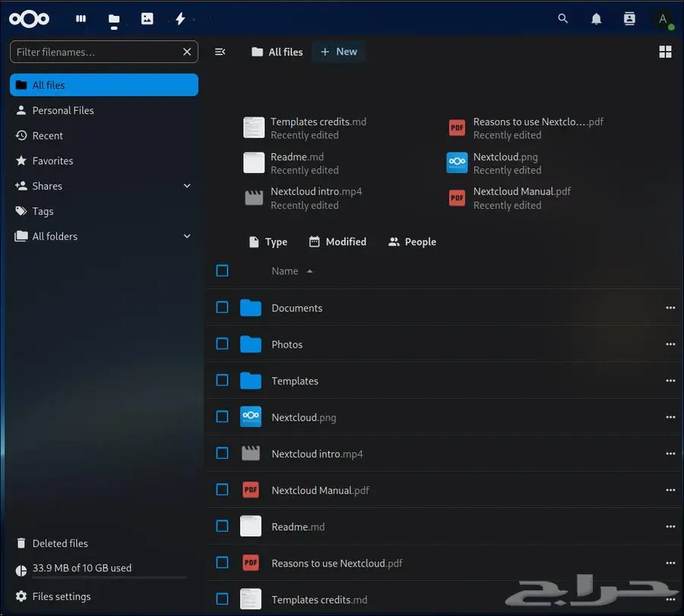Open actions menu for Templates
This screenshot has height=616, width=684.
[670, 381]
